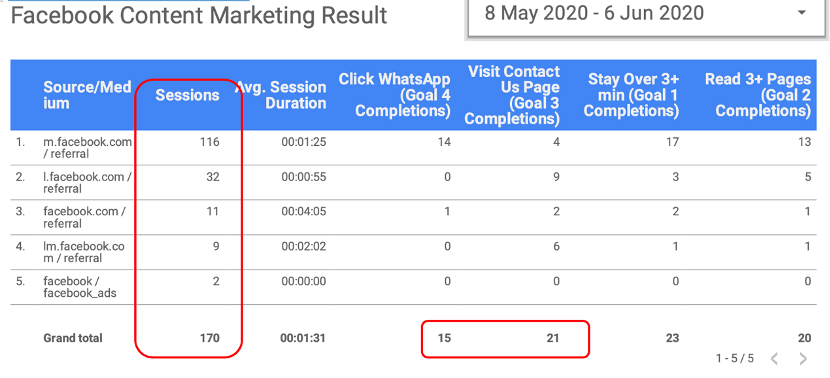Click the 1 - 5 / 5 pagination label

click(735, 359)
